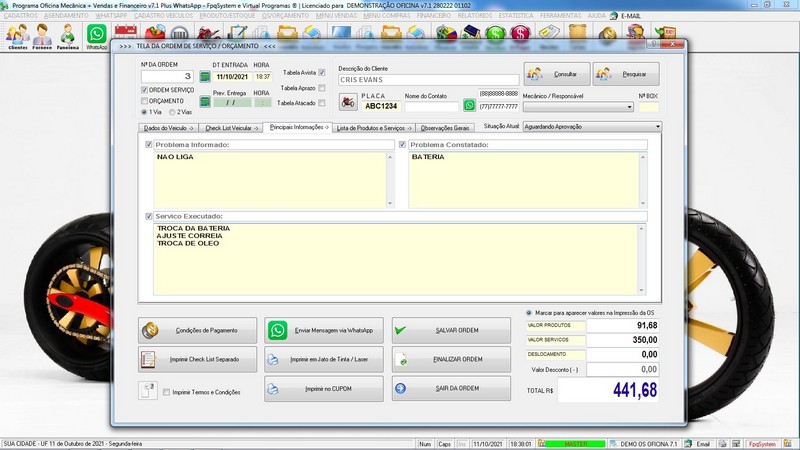Image resolution: width=800 pixels, height=450 pixels.
Task: Click Imprimir em Jato de Tinta / Laser
Action: coord(324,359)
